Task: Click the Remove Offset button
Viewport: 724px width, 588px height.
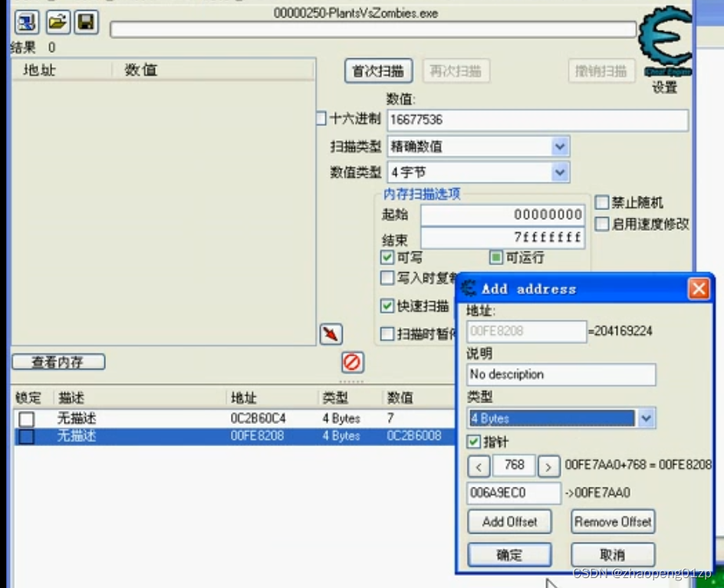Action: click(x=614, y=521)
